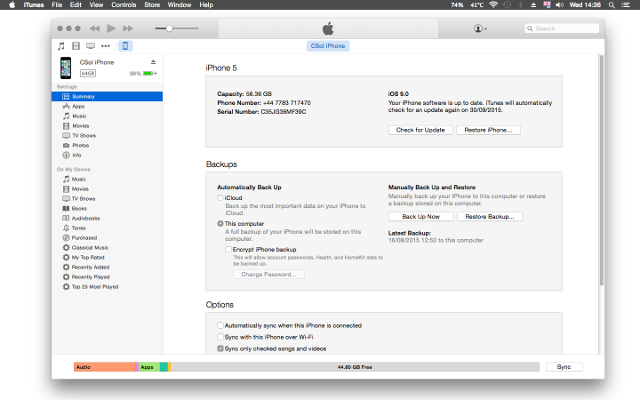
Task: Click the Next track fast-forward button
Action: [x=128, y=28]
